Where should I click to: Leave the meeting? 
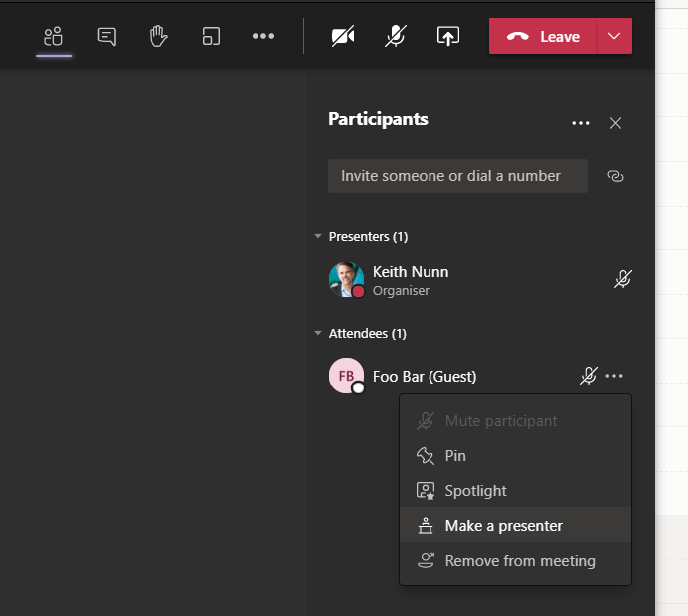coord(543,36)
